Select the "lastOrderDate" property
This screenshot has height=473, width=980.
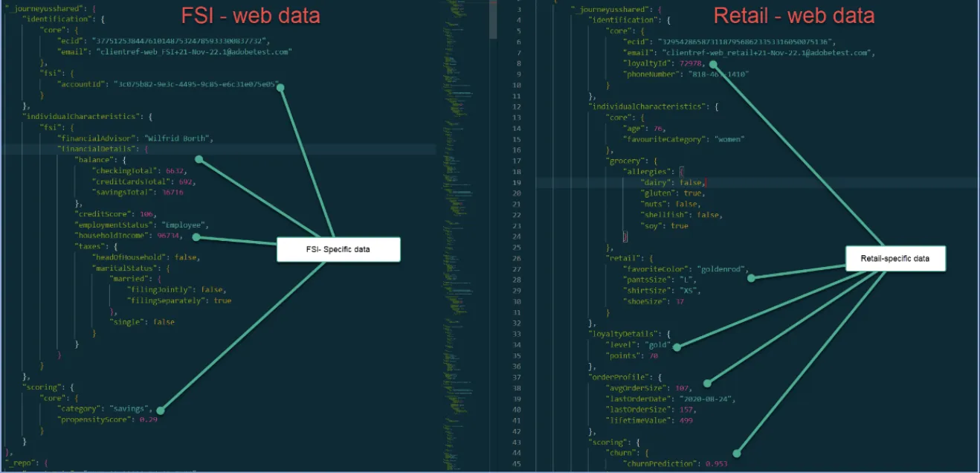click(668, 399)
